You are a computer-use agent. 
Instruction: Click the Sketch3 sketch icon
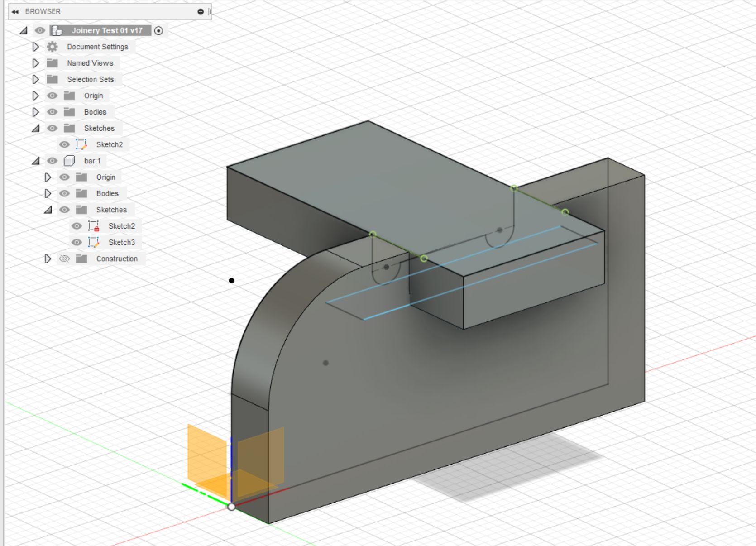[94, 242]
